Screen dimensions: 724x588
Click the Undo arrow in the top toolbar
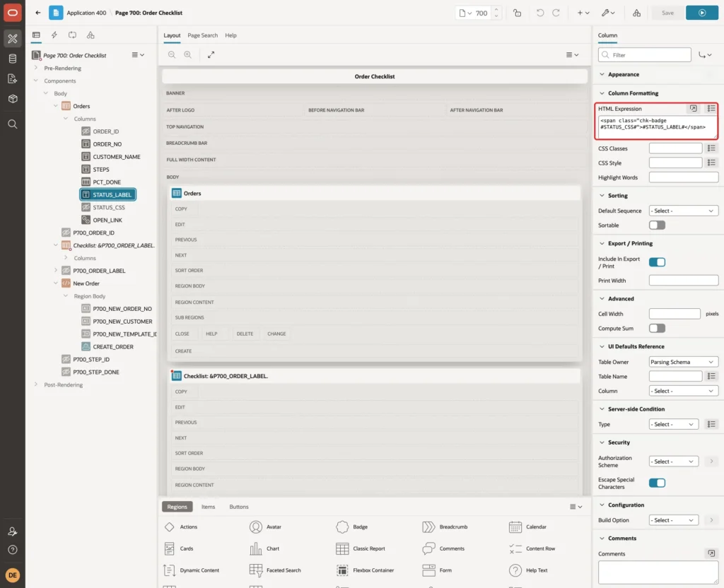[539, 13]
